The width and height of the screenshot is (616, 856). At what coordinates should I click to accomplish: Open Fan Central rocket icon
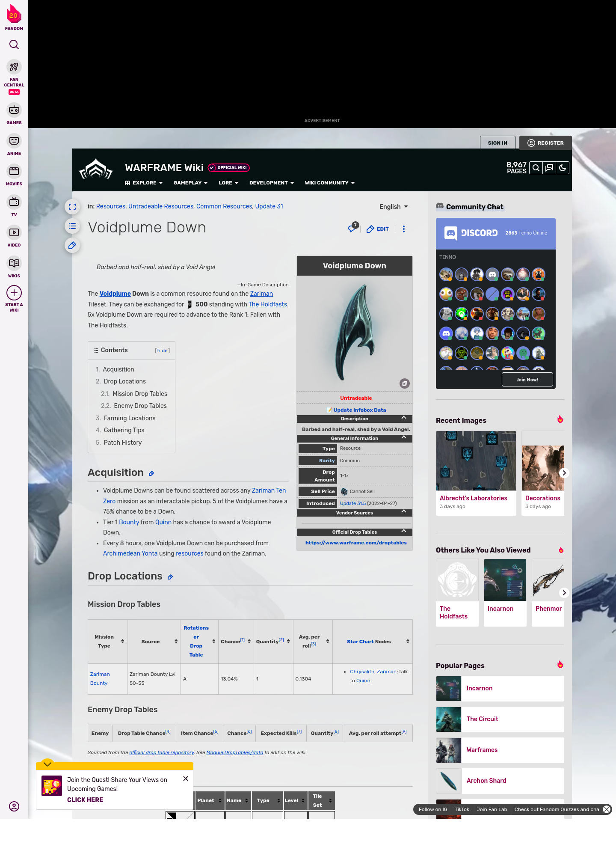pos(14,67)
